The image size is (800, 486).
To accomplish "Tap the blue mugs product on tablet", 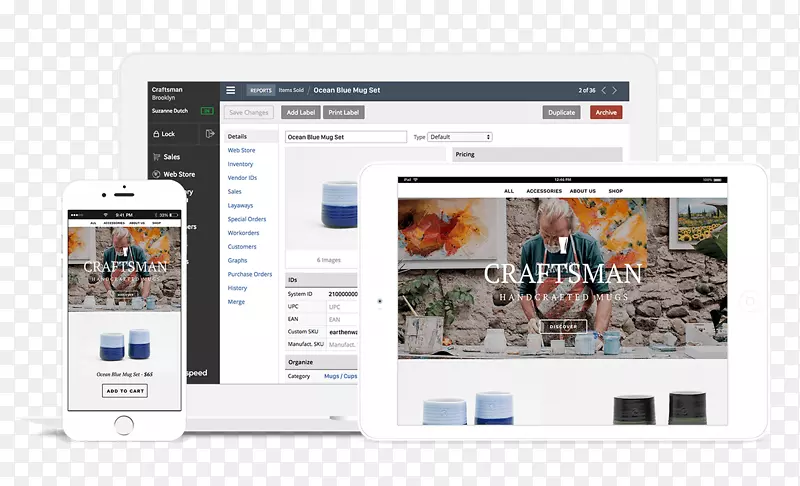I will click(468, 408).
